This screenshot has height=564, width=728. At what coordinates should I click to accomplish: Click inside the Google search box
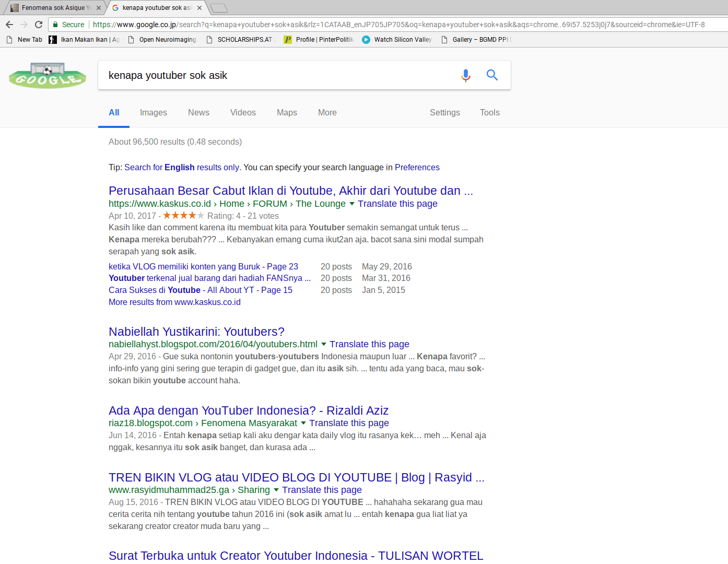tap(277, 76)
